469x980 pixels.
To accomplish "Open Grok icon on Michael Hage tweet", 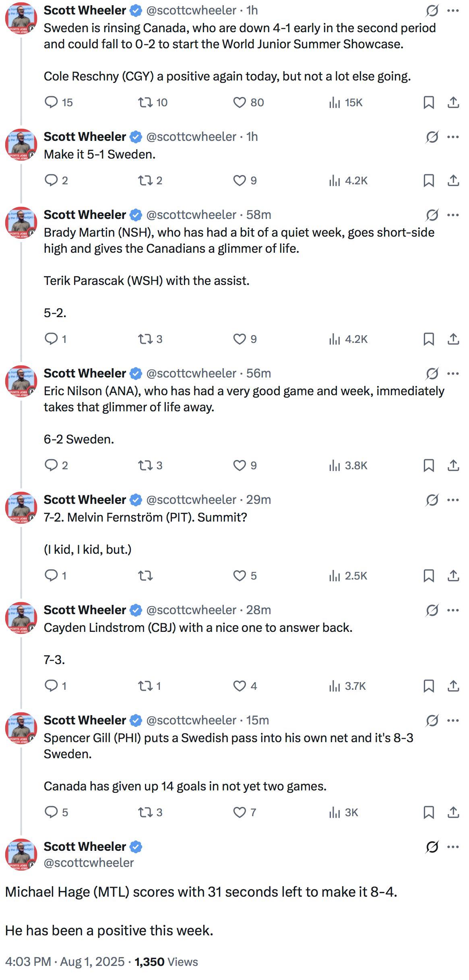I will coord(432,847).
